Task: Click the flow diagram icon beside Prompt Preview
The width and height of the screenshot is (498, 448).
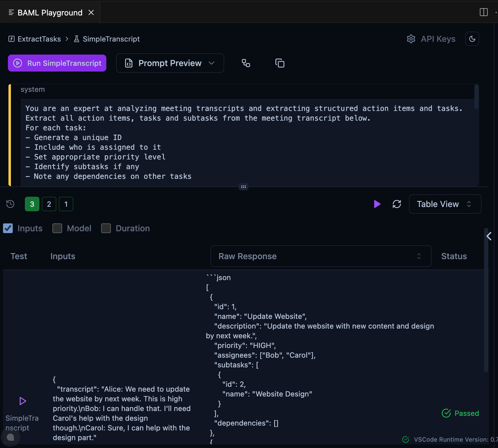Action: click(246, 63)
